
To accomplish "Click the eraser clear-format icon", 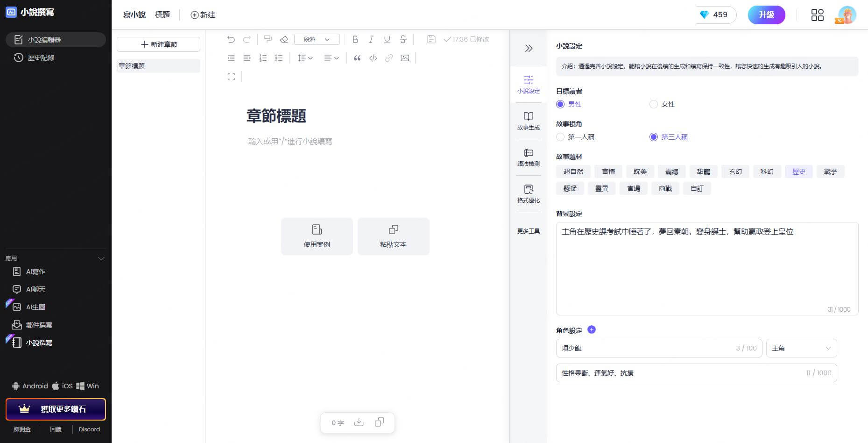I will [x=284, y=39].
